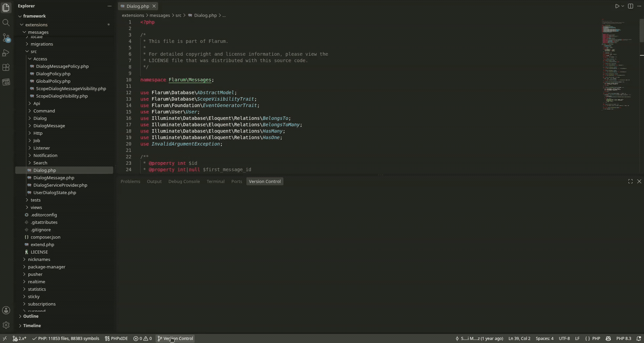This screenshot has height=343, width=644.
Task: Click Version Control status bar item
Action: (x=175, y=339)
